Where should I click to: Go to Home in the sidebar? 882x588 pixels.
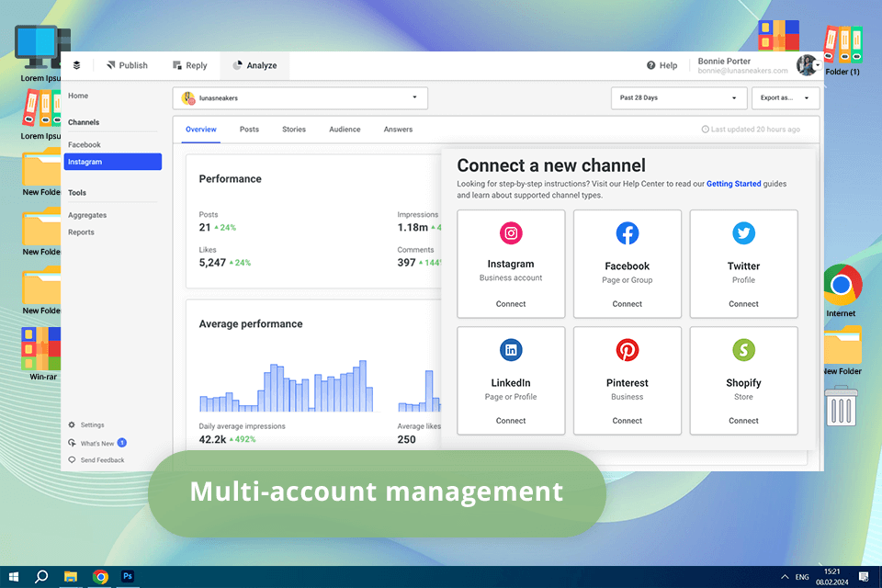click(78, 96)
